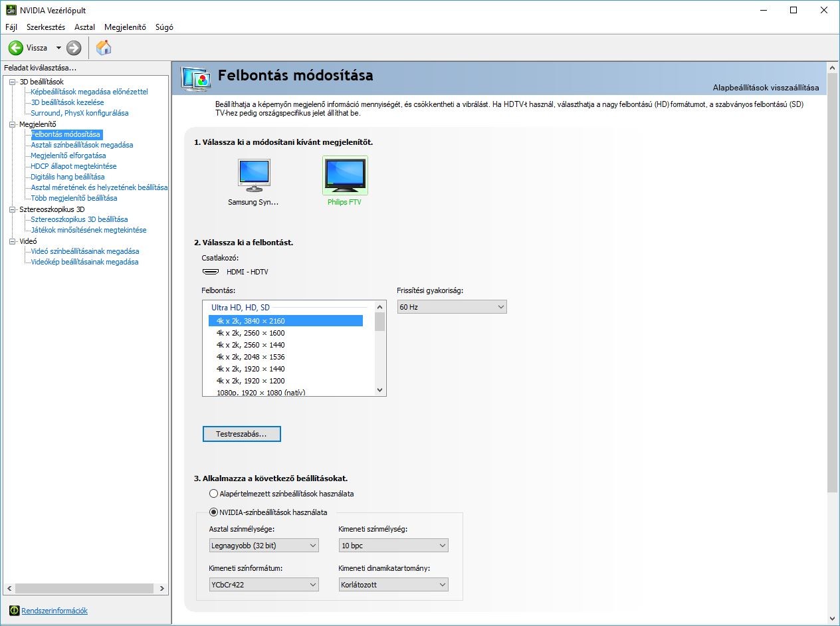
Task: Open HDCP állapot megtekintése
Action: pyautogui.click(x=74, y=166)
